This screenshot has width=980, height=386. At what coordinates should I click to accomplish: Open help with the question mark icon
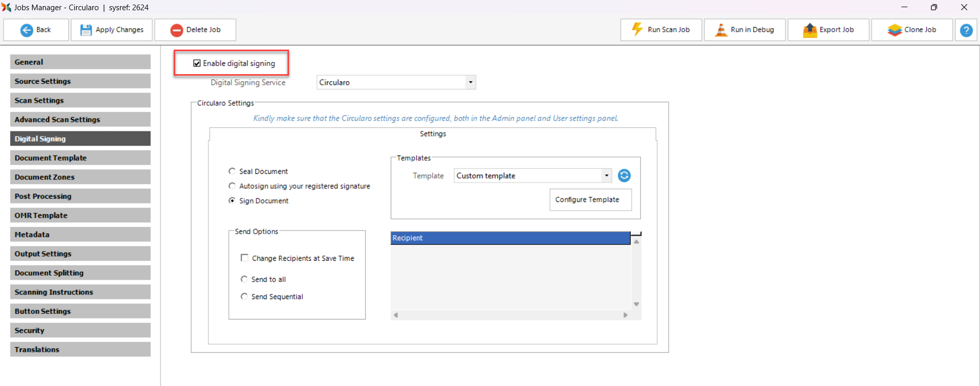click(x=966, y=30)
